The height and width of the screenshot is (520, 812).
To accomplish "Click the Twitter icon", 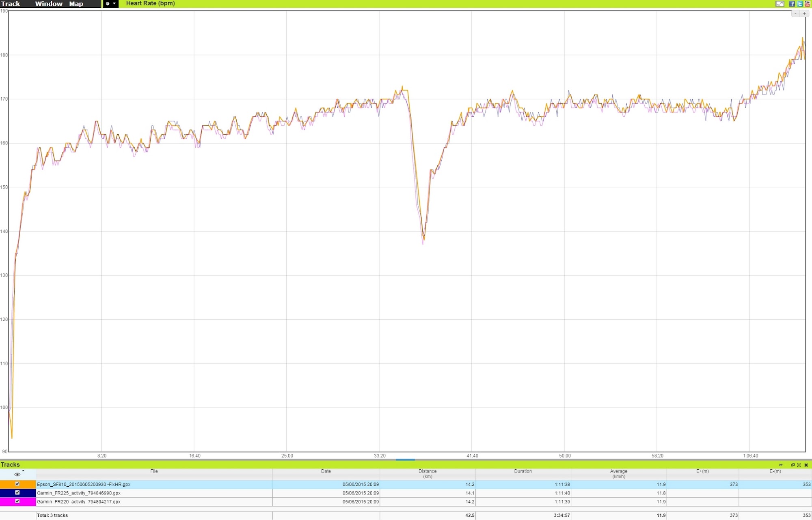I will (x=800, y=4).
